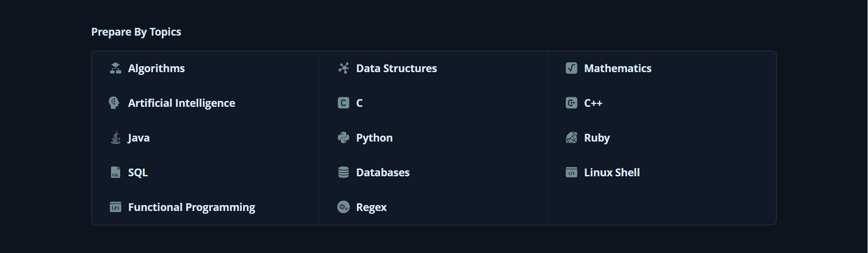Select the Artificial Intelligence topic
This screenshot has width=868, height=253.
[181, 103]
